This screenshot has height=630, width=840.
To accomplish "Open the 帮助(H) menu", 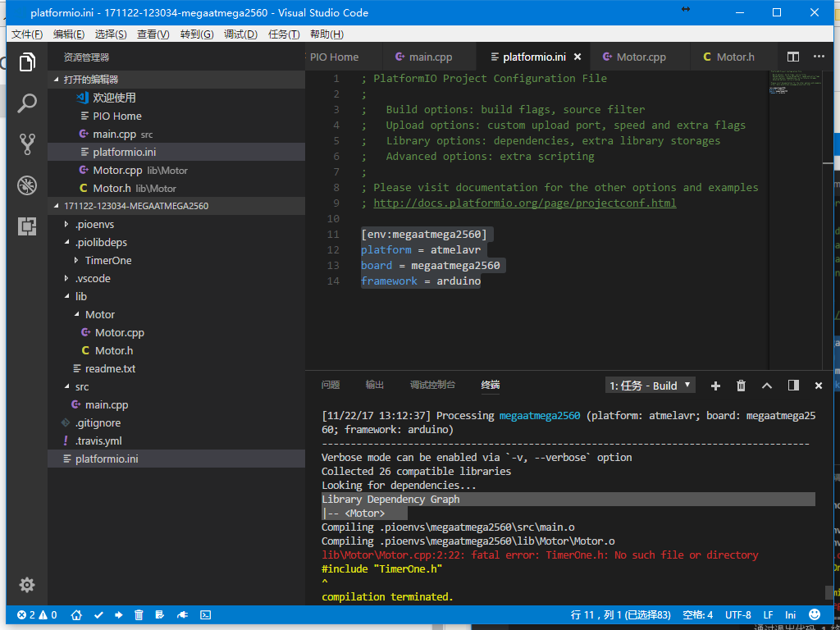I will click(326, 34).
